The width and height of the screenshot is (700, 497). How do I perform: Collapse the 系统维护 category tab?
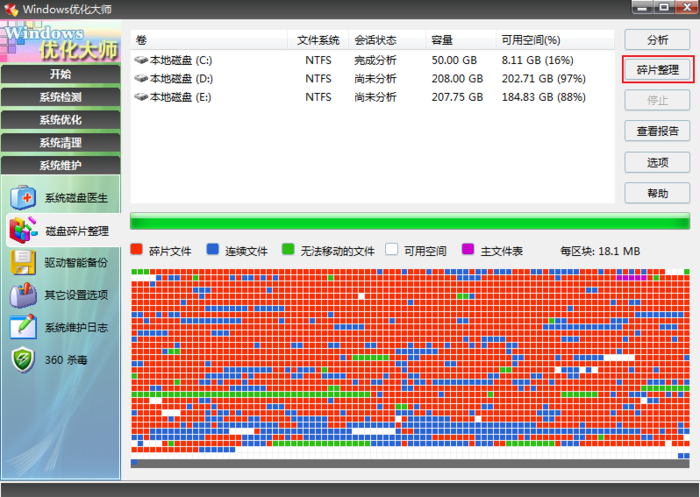click(60, 166)
